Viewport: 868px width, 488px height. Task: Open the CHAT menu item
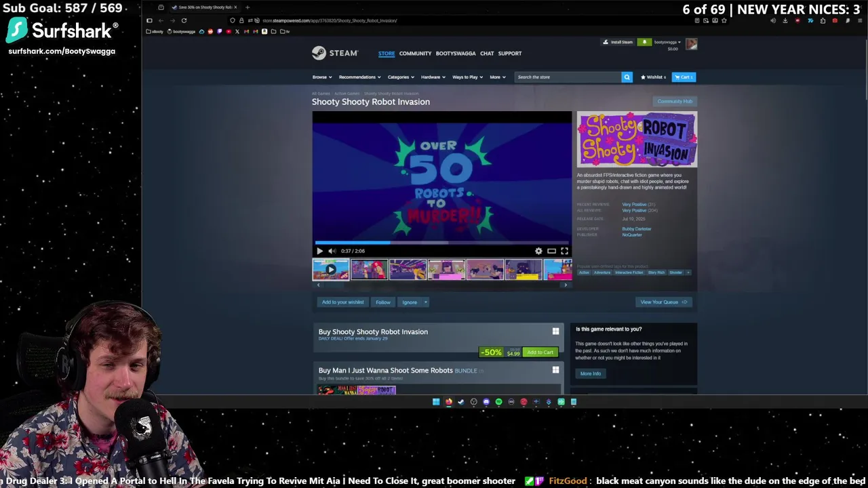(487, 53)
